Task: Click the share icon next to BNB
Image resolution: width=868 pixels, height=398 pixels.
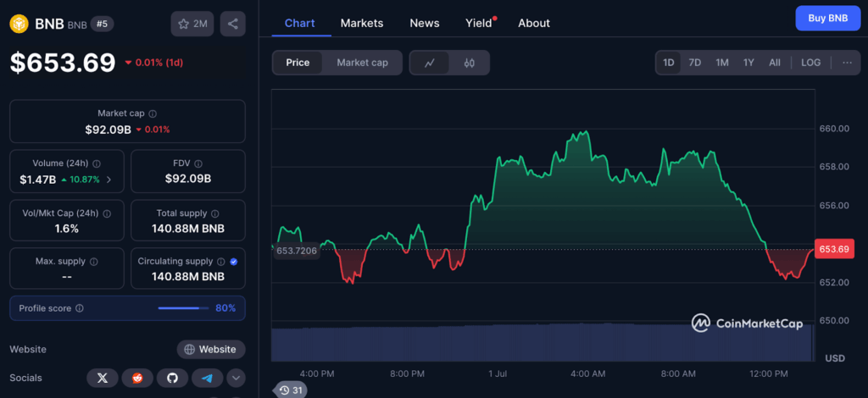Action: coord(232,24)
